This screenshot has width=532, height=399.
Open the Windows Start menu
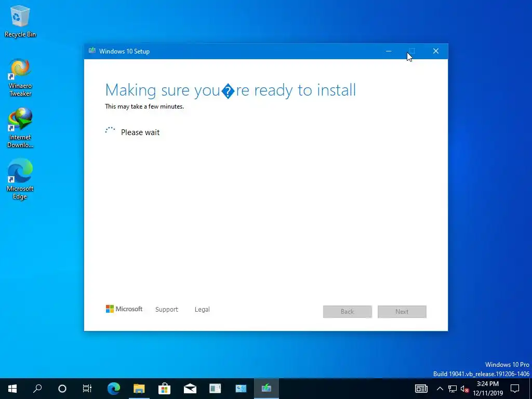click(12, 389)
